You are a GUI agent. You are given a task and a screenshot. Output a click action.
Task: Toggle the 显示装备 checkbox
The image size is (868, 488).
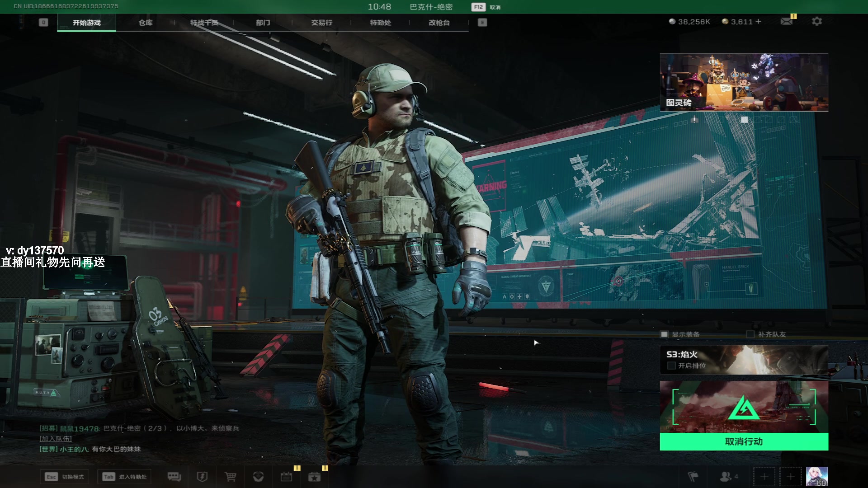coord(664,334)
